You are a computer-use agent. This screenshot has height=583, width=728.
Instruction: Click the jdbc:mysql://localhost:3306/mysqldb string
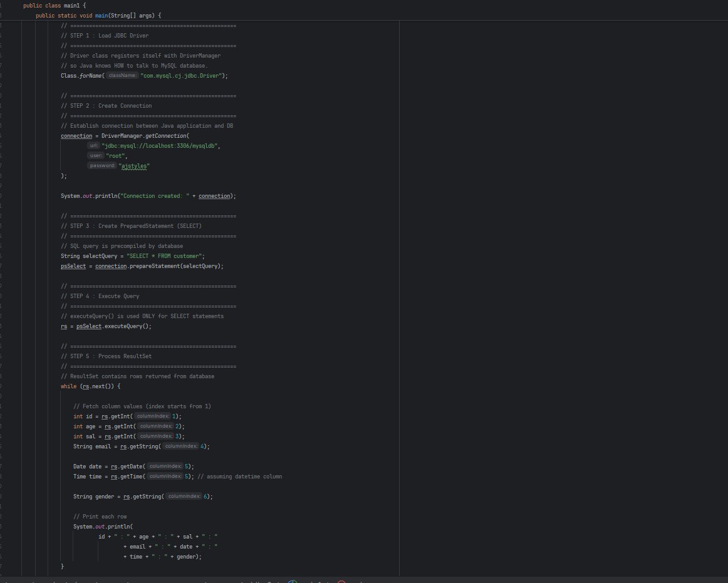pos(159,146)
